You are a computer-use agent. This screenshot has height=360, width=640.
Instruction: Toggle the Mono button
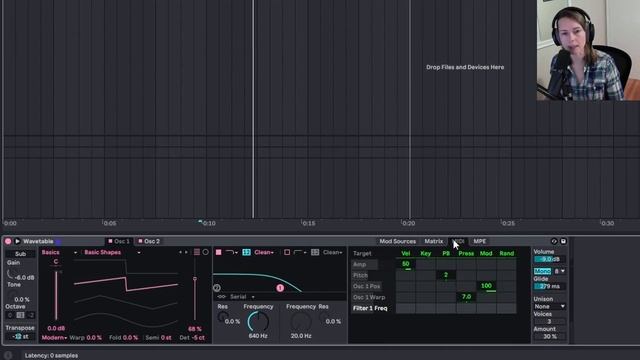pyautogui.click(x=542, y=271)
